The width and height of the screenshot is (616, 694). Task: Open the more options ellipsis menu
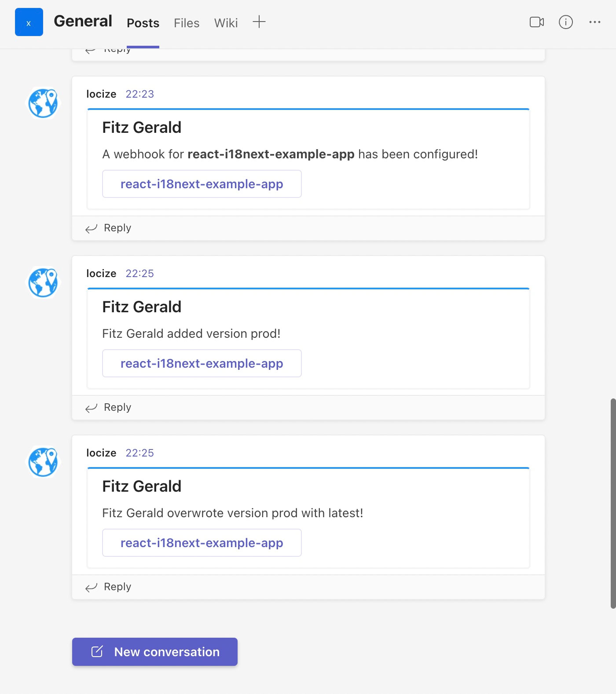pos(594,22)
